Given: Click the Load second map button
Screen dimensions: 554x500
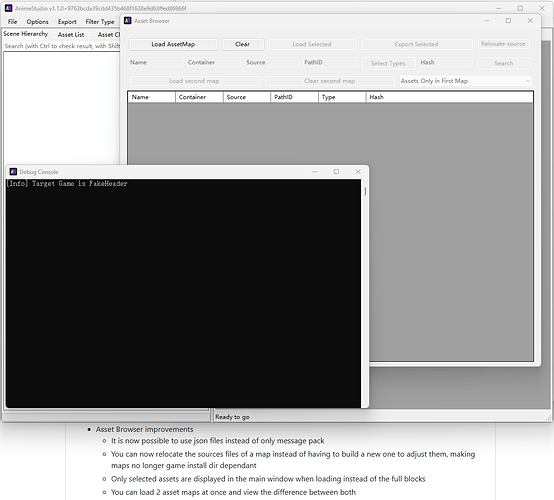Looking at the screenshot, I should (x=194, y=81).
